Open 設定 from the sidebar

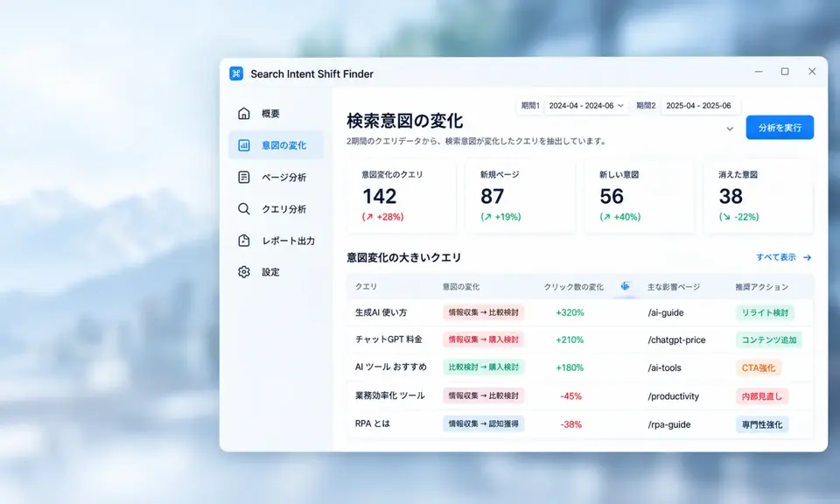point(276,272)
